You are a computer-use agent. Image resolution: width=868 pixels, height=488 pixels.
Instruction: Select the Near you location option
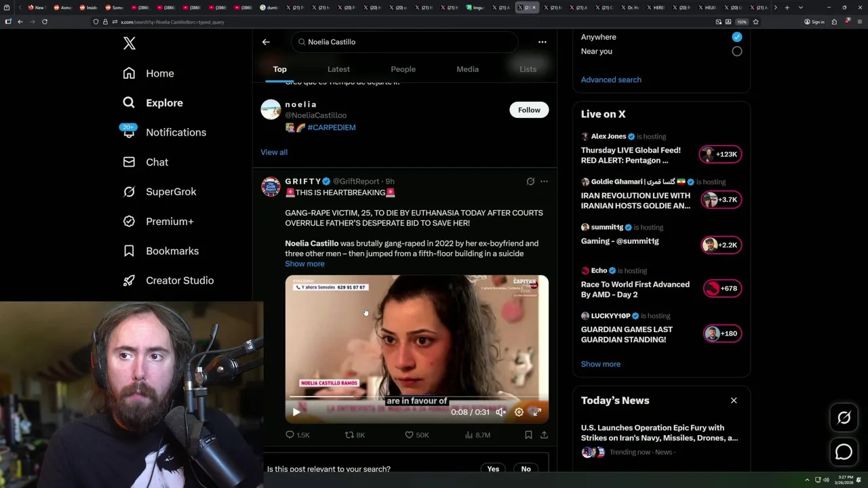pyautogui.click(x=737, y=52)
